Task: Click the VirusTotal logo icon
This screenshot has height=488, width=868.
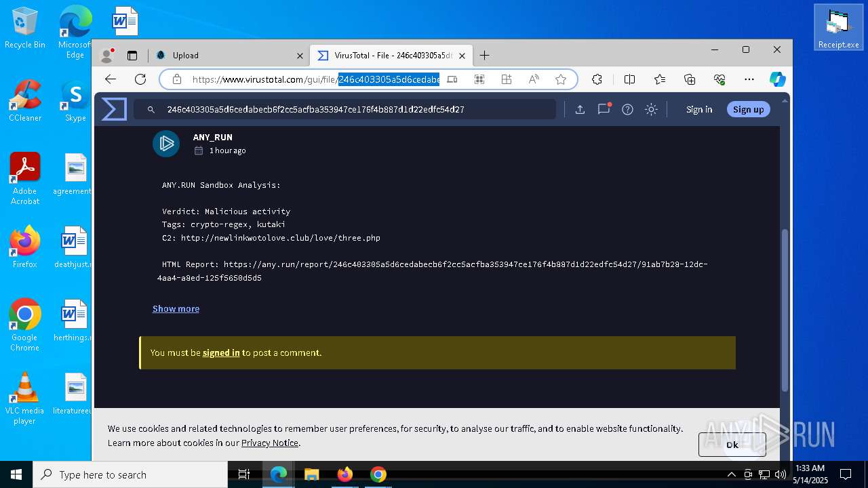Action: pyautogui.click(x=114, y=109)
